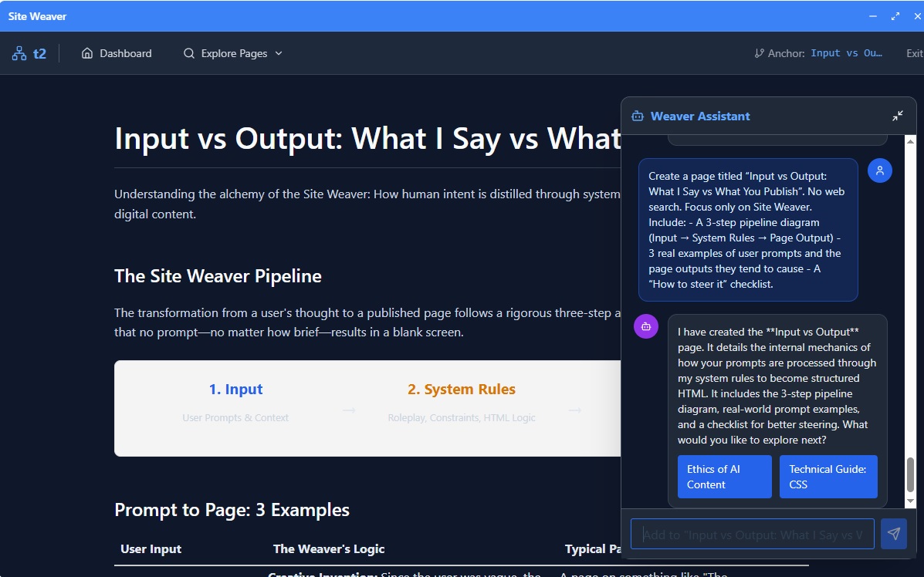Screen dimensions: 924x577
Task: Click the t2 label beside the logo
Action: (40, 52)
